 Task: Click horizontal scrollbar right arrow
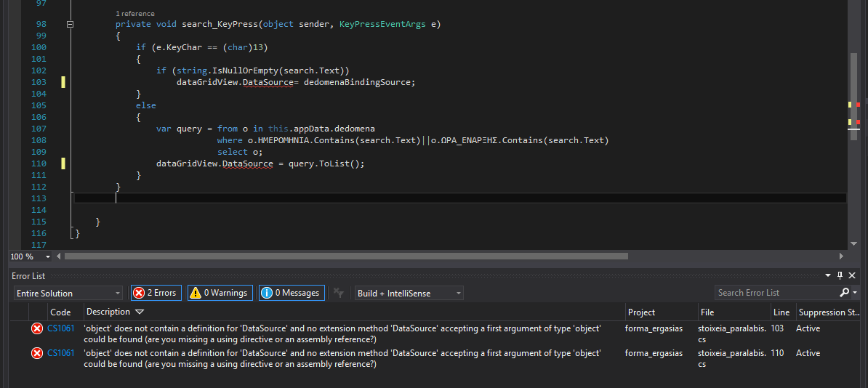pyautogui.click(x=841, y=256)
